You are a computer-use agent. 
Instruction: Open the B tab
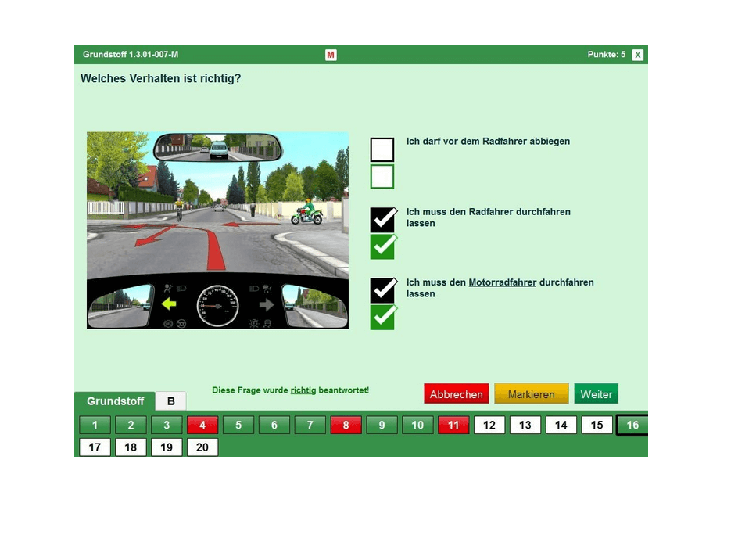click(170, 401)
